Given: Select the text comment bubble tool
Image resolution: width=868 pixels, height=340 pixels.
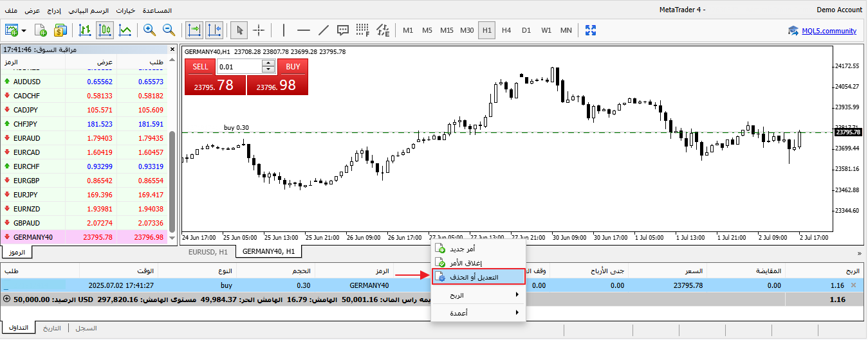Looking at the screenshot, I should click(343, 30).
